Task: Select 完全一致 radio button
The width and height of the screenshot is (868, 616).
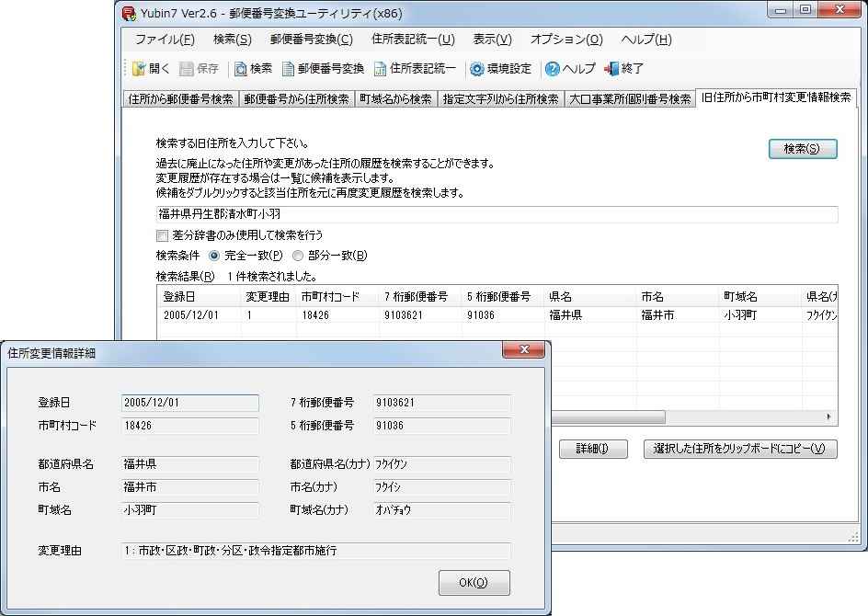Action: coord(215,256)
